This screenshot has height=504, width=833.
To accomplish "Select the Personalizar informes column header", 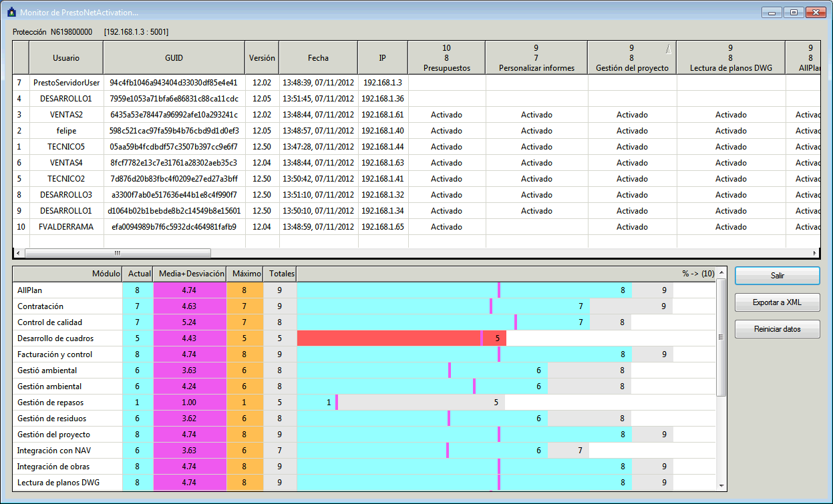I will [536, 58].
